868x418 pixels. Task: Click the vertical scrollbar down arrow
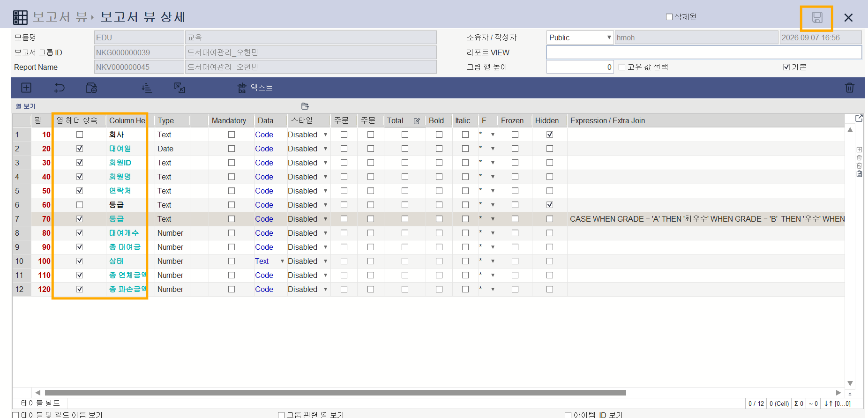850,383
